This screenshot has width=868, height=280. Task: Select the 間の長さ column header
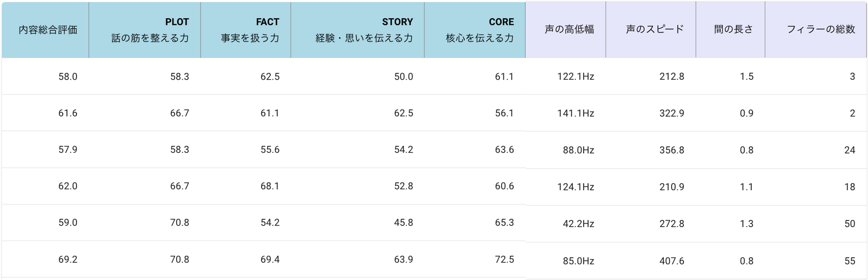[733, 29]
